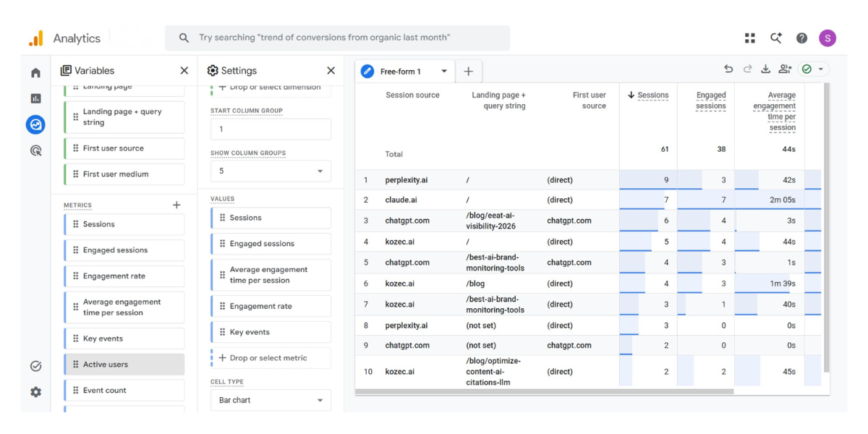Share the exploration with users
The height and width of the screenshot is (434, 868).
[785, 69]
